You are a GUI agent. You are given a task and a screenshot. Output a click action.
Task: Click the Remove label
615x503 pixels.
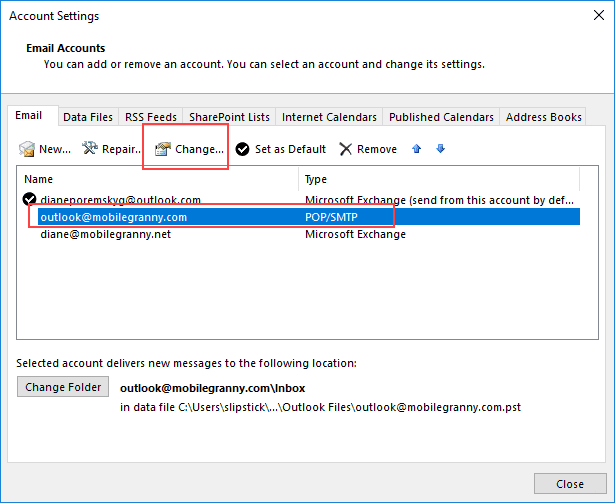[x=377, y=149]
